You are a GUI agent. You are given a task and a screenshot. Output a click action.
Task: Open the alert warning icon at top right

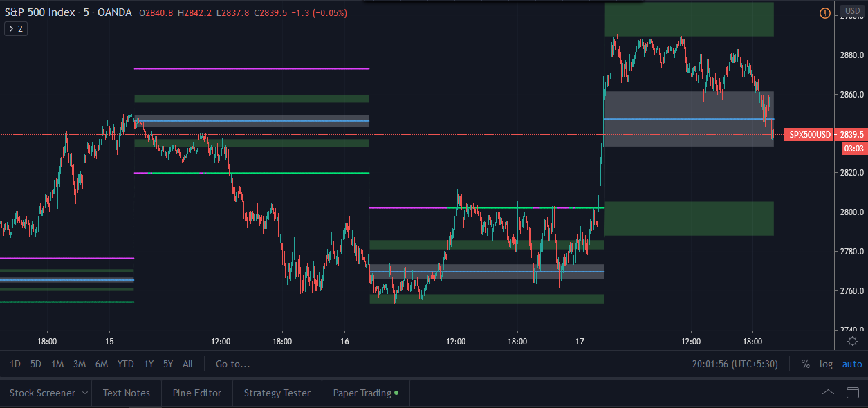point(824,13)
